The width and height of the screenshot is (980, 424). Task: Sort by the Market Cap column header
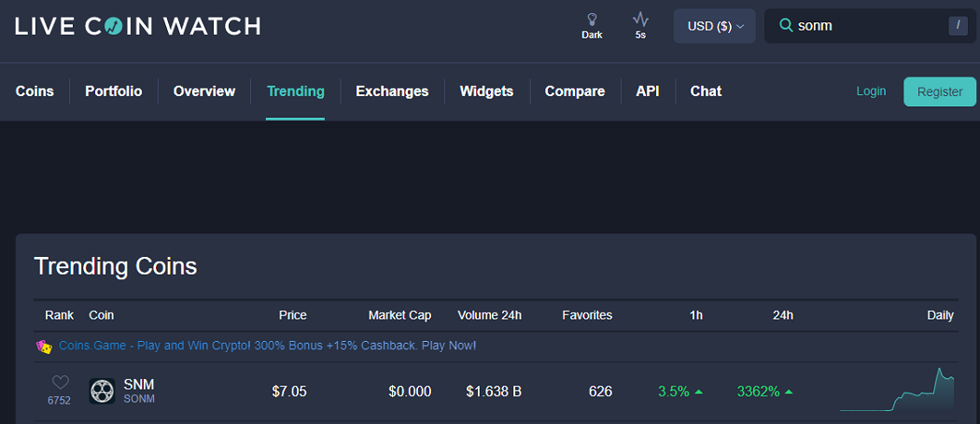click(400, 315)
